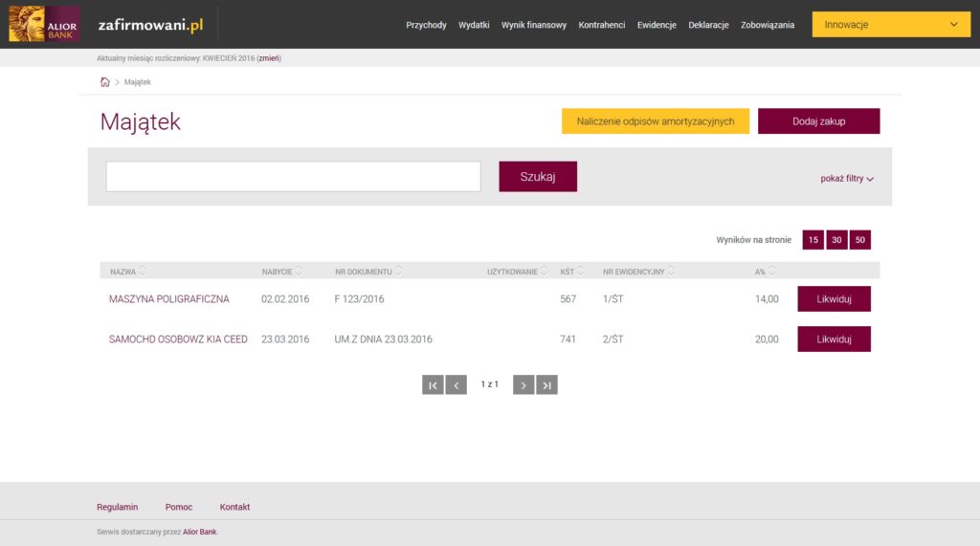The image size is (980, 546).
Task: Show 30 results per page
Action: point(836,240)
